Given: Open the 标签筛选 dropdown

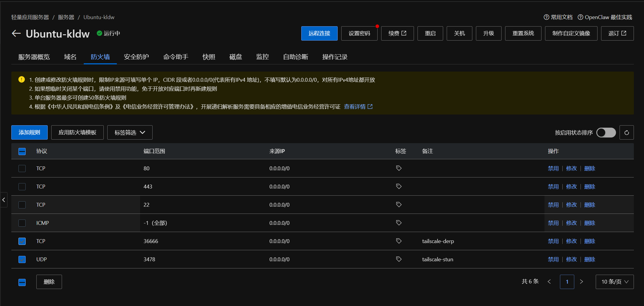Looking at the screenshot, I should 130,132.
